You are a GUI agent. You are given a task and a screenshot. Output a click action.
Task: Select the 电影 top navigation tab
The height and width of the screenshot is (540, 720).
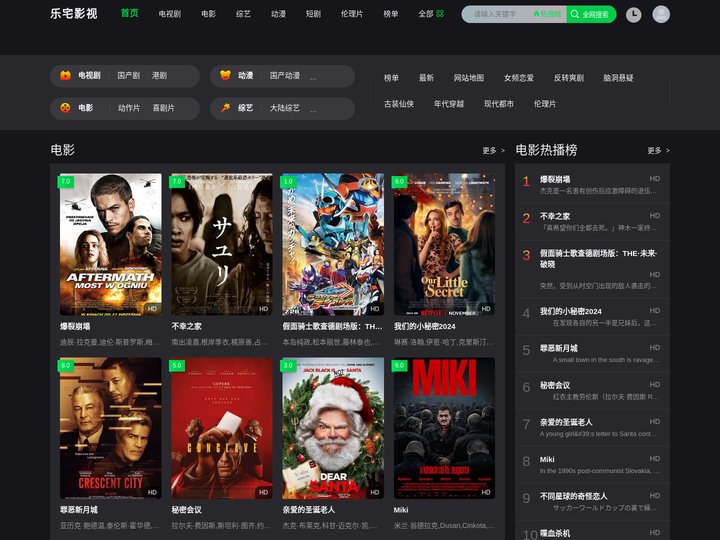point(208,14)
